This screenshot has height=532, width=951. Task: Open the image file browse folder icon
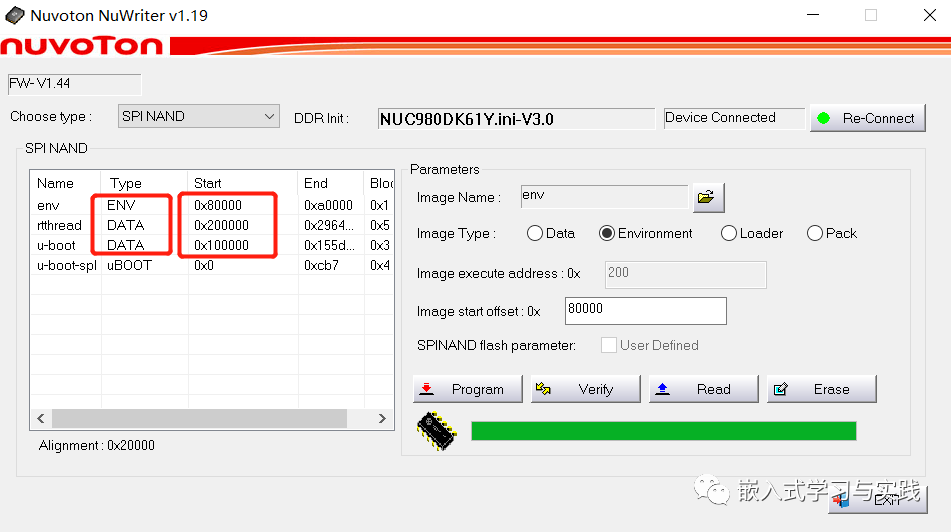pyautogui.click(x=708, y=197)
